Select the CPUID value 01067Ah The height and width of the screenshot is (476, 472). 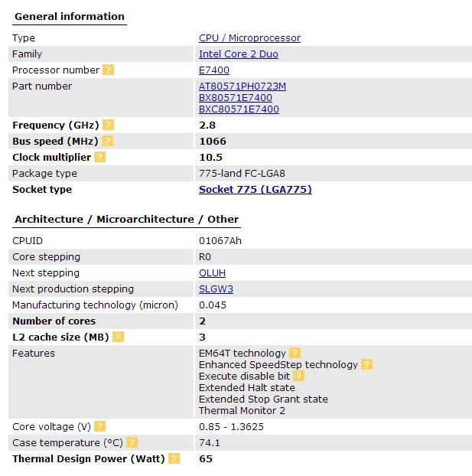click(220, 241)
